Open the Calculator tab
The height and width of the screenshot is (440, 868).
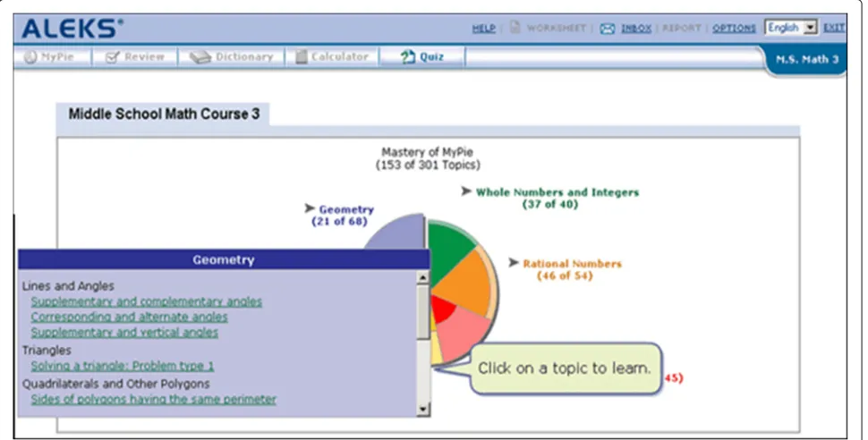[x=332, y=56]
